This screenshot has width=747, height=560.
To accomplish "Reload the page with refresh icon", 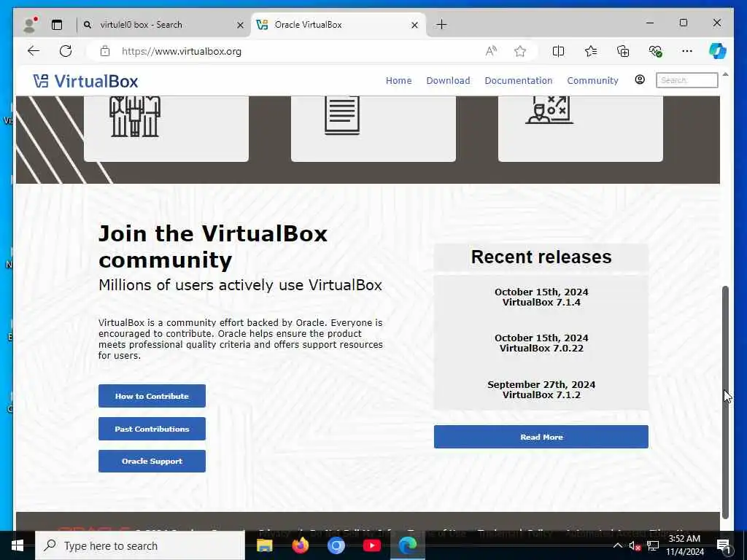I will pyautogui.click(x=66, y=51).
